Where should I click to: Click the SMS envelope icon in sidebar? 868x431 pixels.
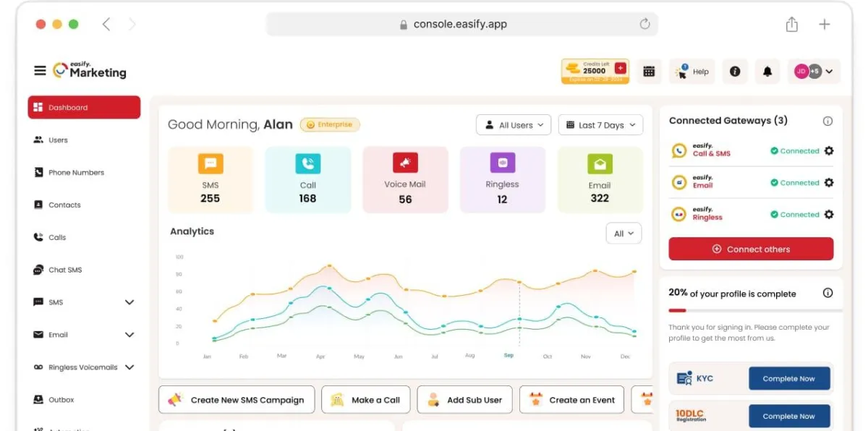[x=38, y=302]
